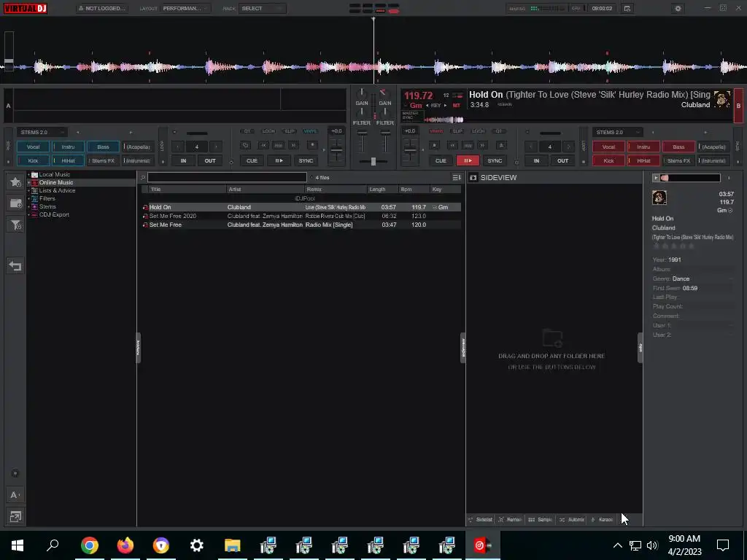
Task: Toggle the Kick stem on deck B
Action: pos(608,160)
